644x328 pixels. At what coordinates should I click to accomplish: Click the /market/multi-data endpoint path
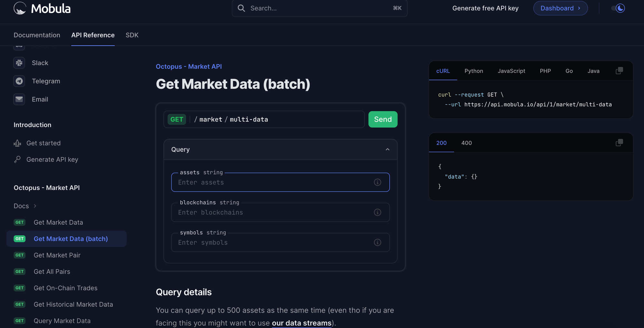[x=231, y=120]
